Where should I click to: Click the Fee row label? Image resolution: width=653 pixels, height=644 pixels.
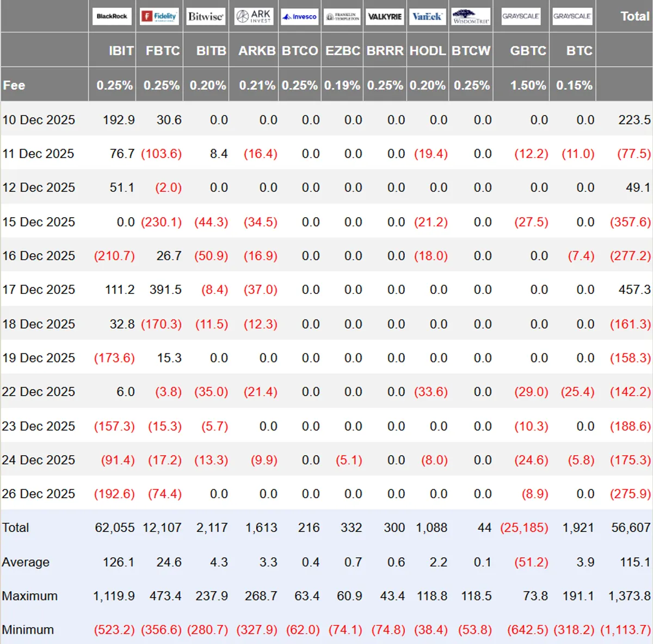click(x=14, y=85)
